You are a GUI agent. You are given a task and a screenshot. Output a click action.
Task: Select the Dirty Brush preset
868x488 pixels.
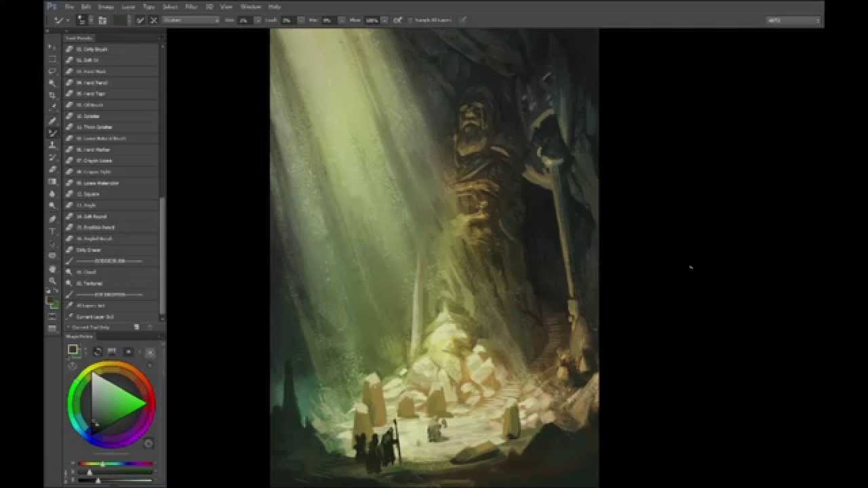coord(112,49)
